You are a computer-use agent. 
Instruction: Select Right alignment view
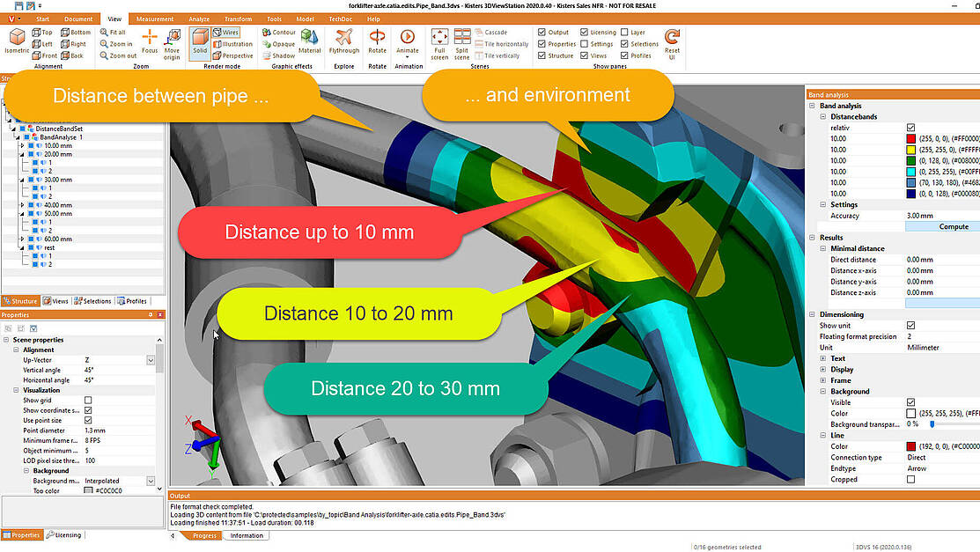[74, 44]
